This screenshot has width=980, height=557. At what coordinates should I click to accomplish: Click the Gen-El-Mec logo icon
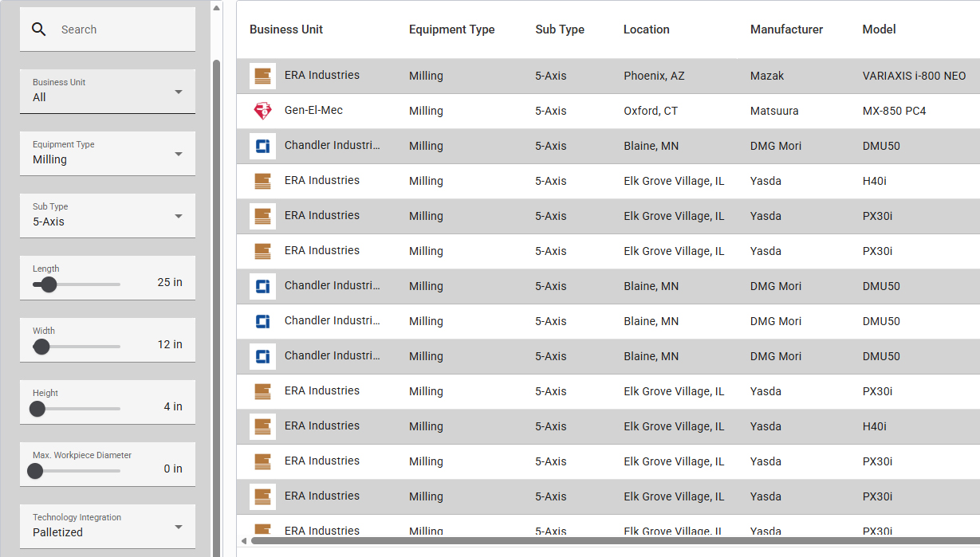262,111
